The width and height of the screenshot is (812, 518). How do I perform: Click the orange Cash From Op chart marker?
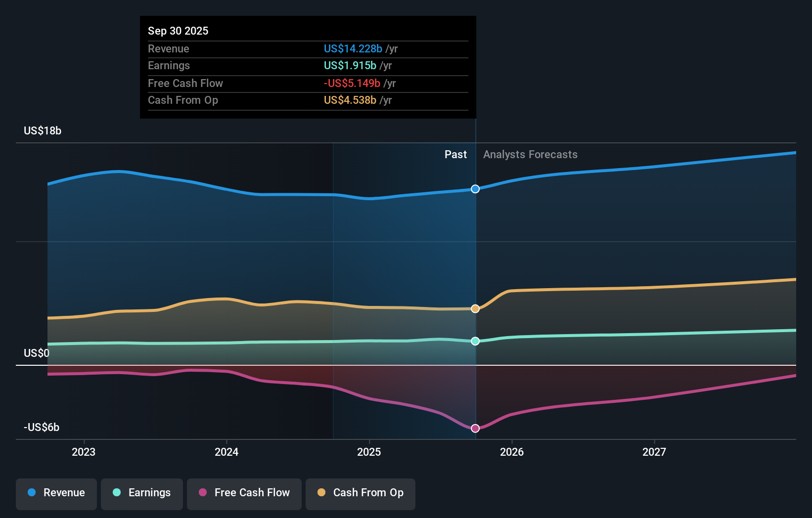pos(475,308)
